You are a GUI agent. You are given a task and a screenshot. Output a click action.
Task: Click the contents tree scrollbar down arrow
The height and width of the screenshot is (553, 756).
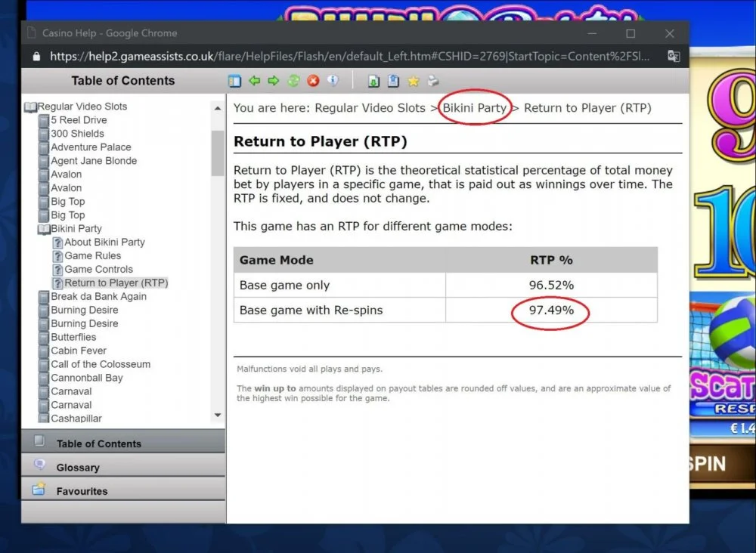(218, 415)
